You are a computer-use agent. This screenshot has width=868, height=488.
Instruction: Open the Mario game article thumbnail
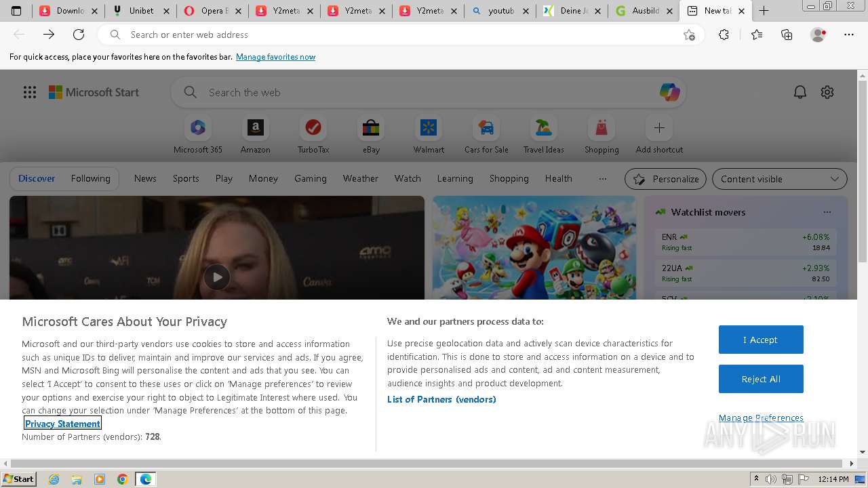[534, 247]
